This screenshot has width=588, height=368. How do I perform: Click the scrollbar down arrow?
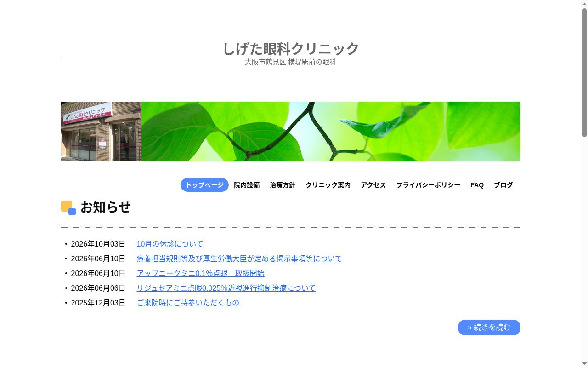(584, 364)
